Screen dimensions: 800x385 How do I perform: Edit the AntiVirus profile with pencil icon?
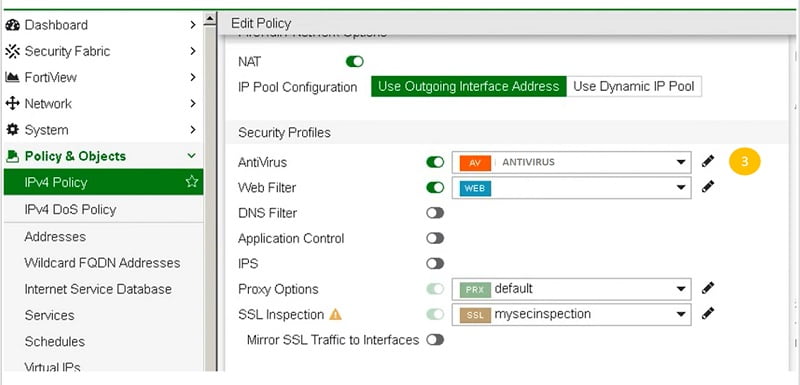707,161
